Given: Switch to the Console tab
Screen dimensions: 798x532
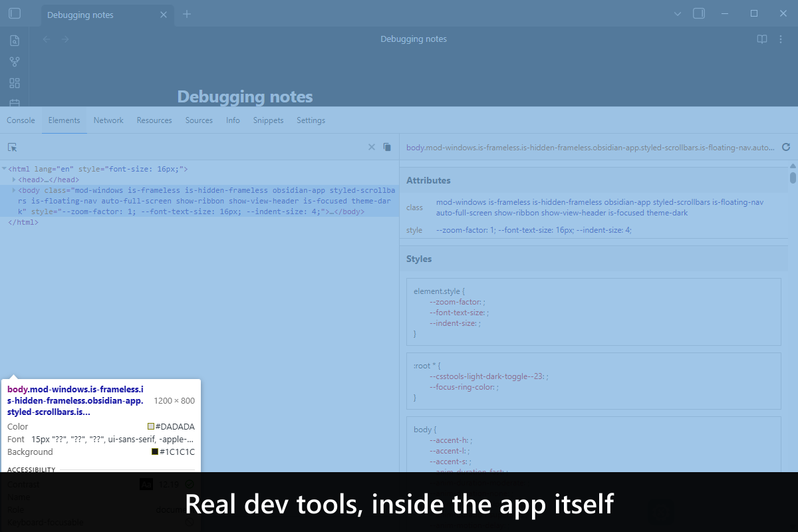Looking at the screenshot, I should [21, 120].
